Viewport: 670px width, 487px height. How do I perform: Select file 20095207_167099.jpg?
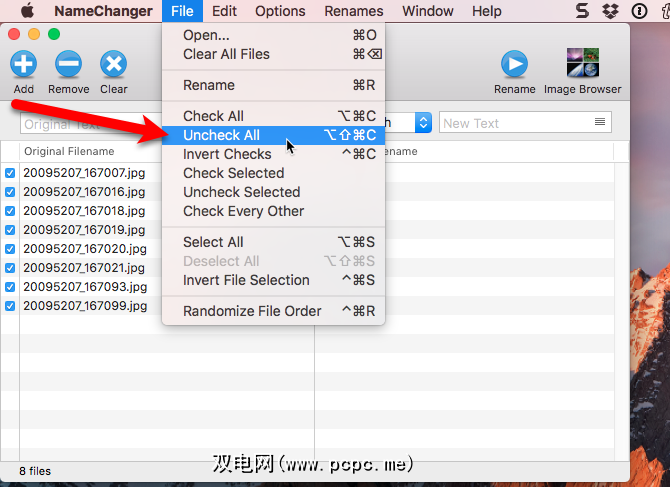pos(85,306)
